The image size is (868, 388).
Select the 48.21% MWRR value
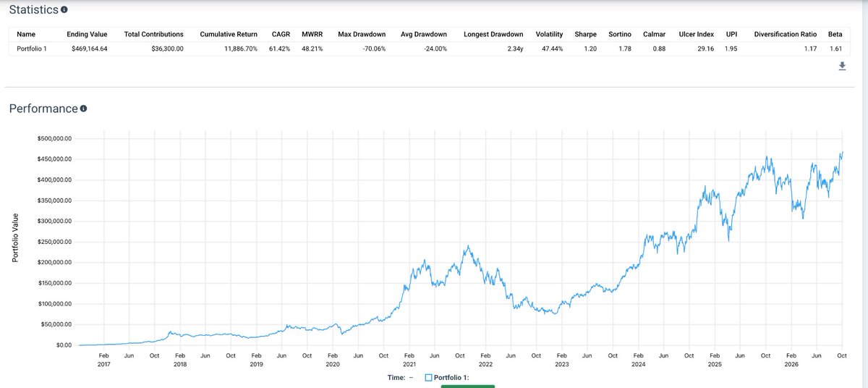pos(313,48)
